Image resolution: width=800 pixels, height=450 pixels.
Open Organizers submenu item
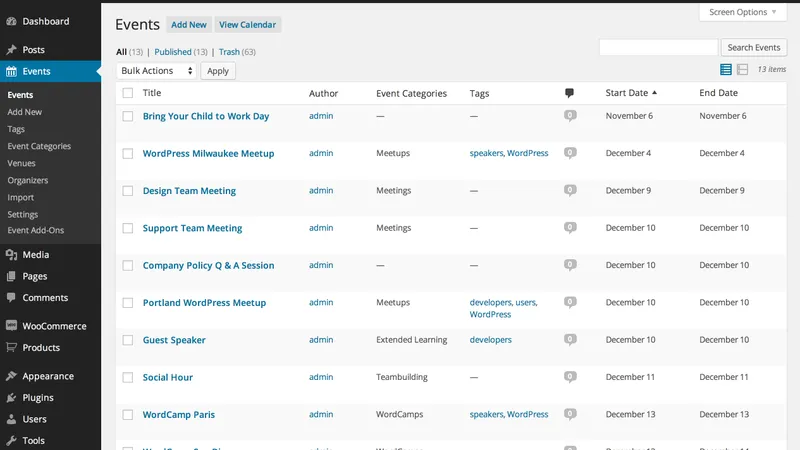(28, 181)
